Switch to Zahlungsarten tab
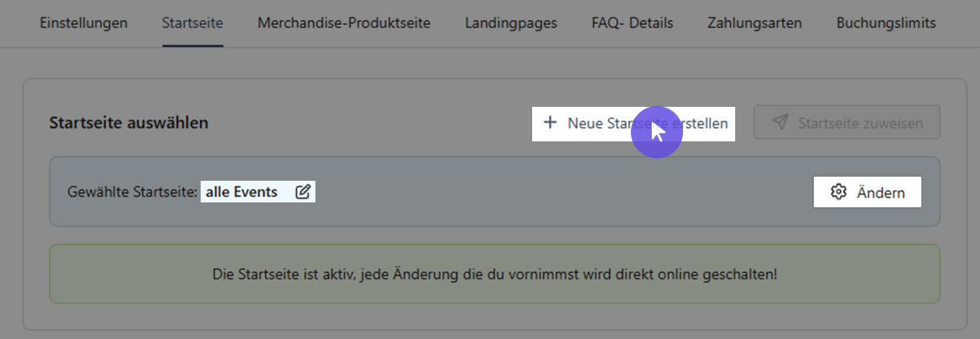This screenshot has height=339, width=980. click(x=754, y=23)
